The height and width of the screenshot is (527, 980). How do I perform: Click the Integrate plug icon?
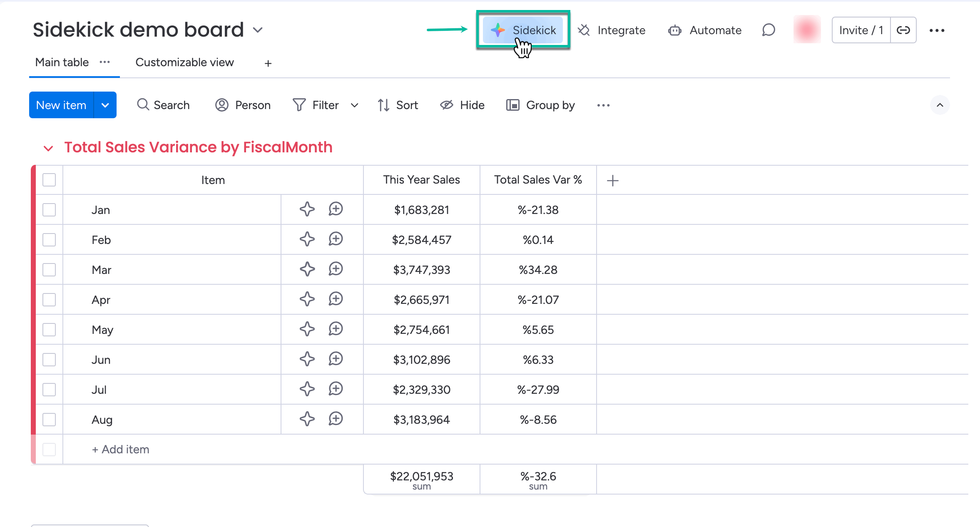coord(584,30)
